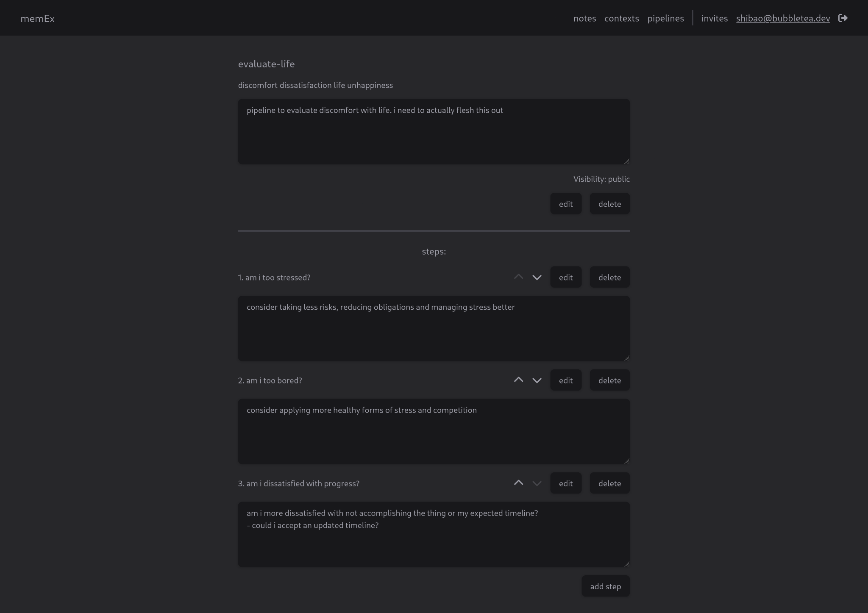Open the contexts page
Image resolution: width=868 pixels, height=613 pixels.
pos(621,18)
